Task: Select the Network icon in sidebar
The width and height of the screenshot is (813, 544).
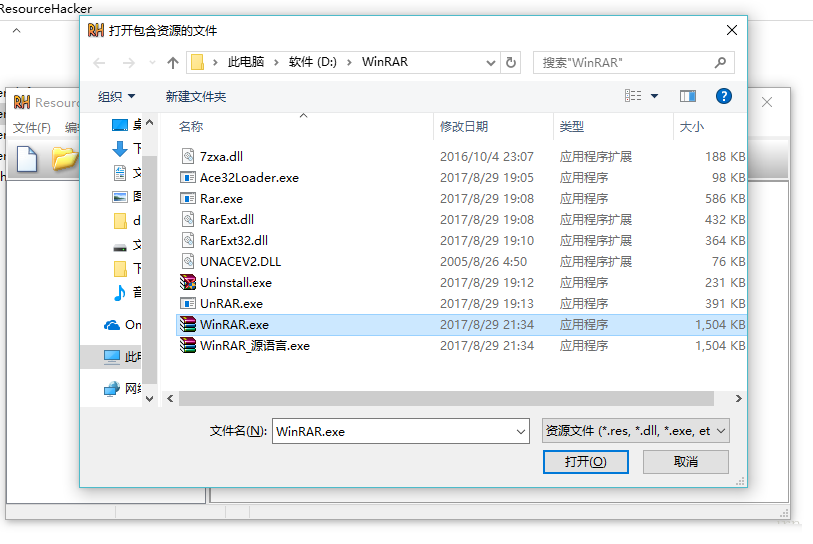Action: pyautogui.click(x=111, y=388)
